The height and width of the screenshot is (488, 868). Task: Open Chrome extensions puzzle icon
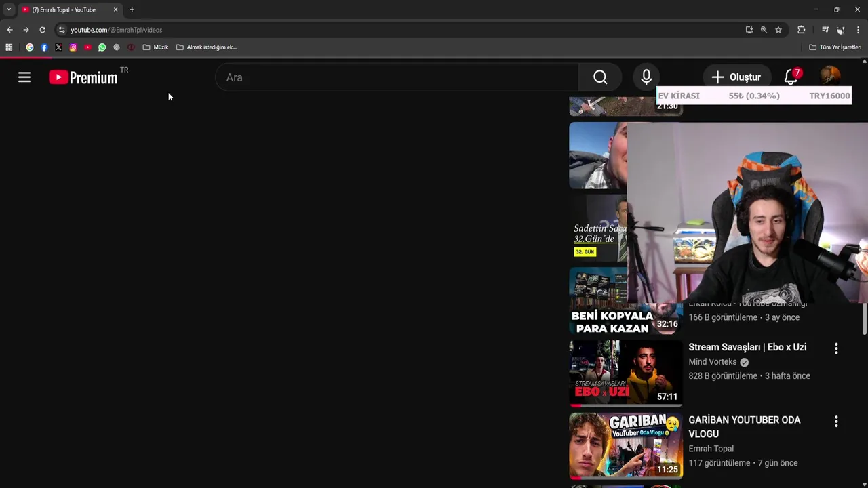click(x=802, y=30)
